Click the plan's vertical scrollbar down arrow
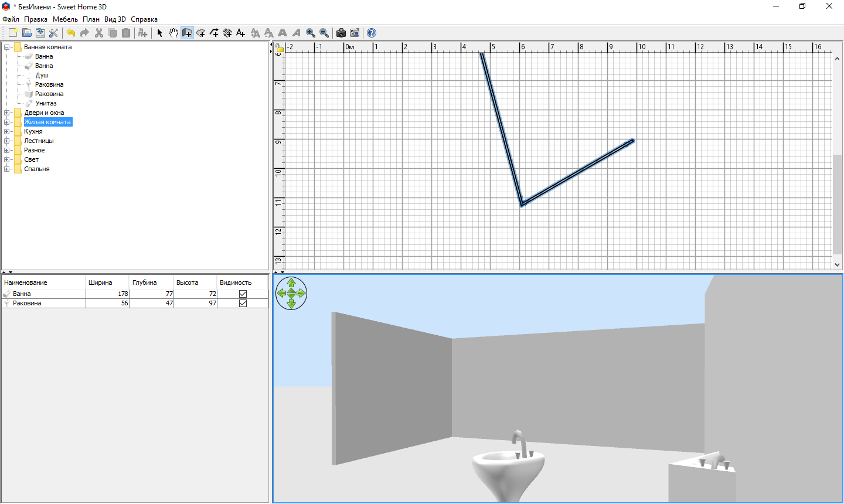This screenshot has width=844, height=504. pos(838,265)
